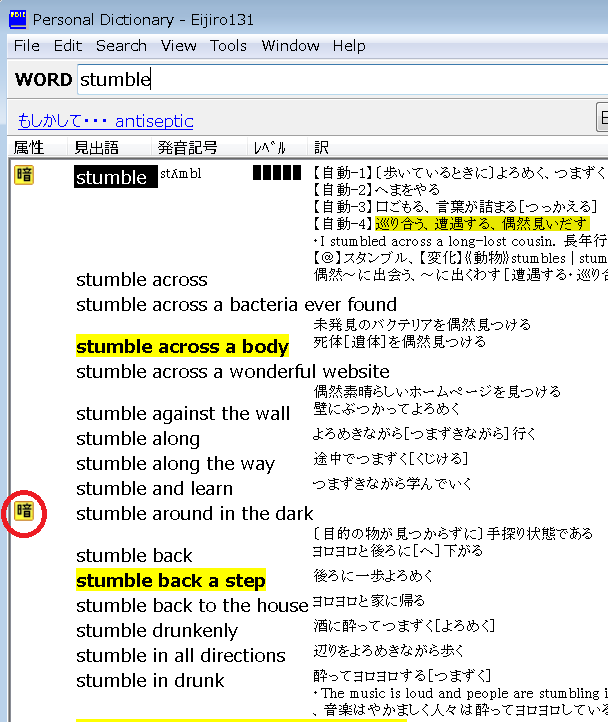
Task: Select highlighted stumble back a step
Action: pyautogui.click(x=171, y=581)
